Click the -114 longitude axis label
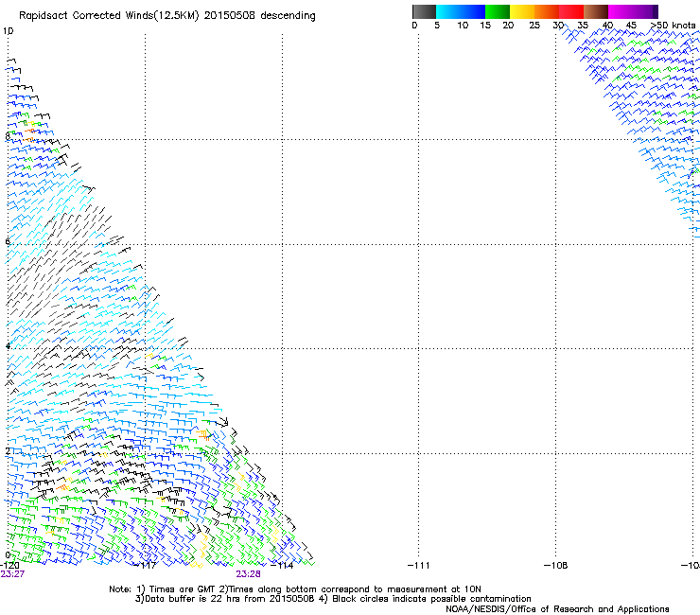The height and width of the screenshot is (615, 700). (282, 566)
